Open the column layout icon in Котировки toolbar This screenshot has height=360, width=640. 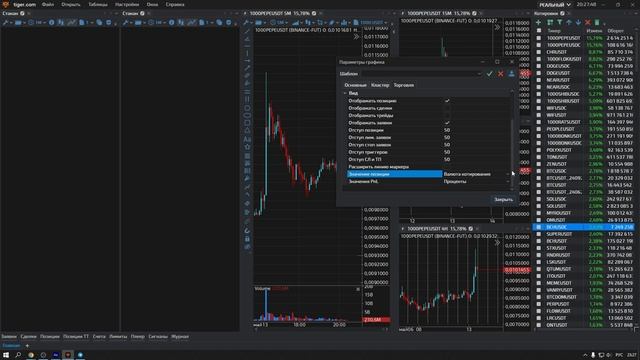coord(550,22)
